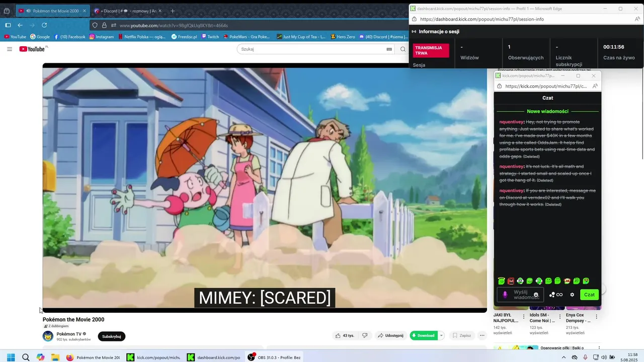
Task: Open File Explorer from taskbar
Action: 55,357
